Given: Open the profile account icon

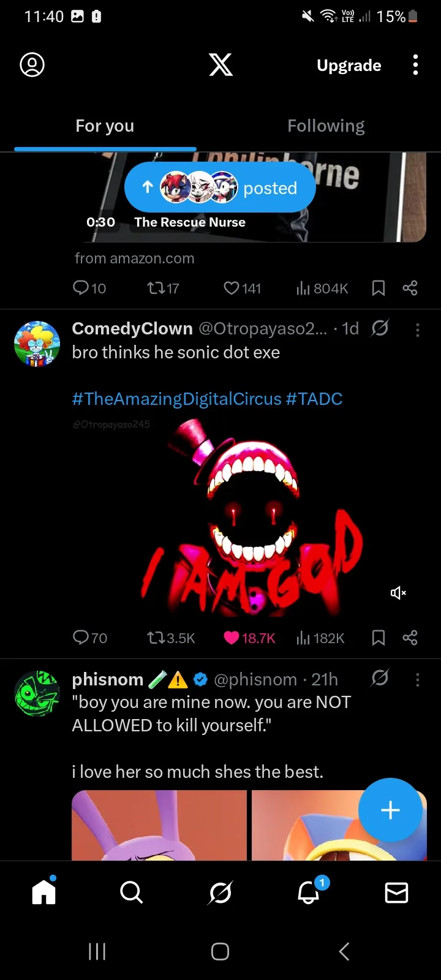Looking at the screenshot, I should 32,64.
